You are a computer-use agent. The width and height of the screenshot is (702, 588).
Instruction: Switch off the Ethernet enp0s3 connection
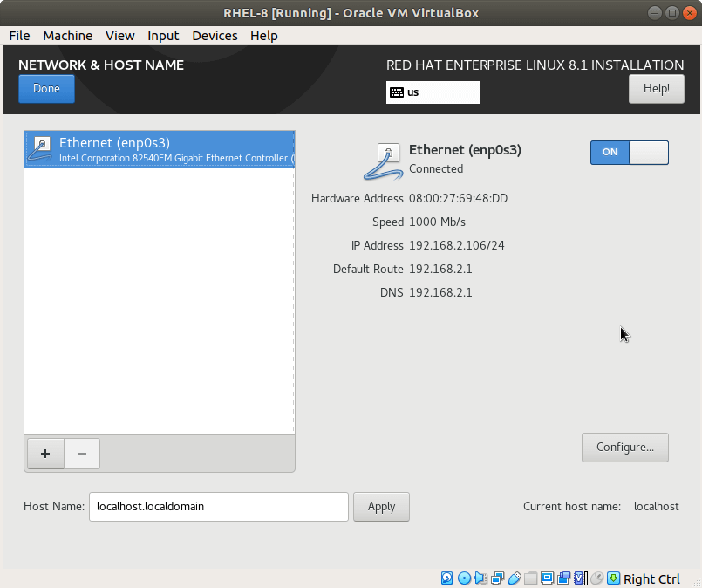tap(629, 153)
